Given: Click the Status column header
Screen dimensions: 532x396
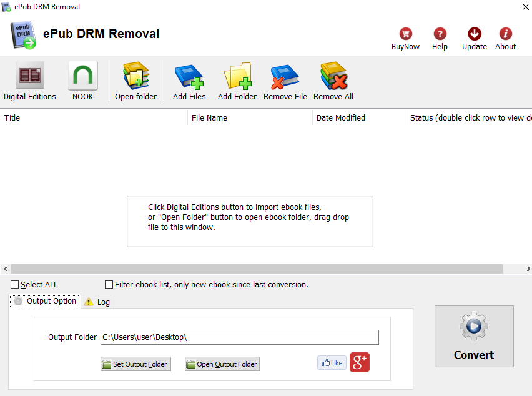Looking at the screenshot, I should [x=469, y=118].
